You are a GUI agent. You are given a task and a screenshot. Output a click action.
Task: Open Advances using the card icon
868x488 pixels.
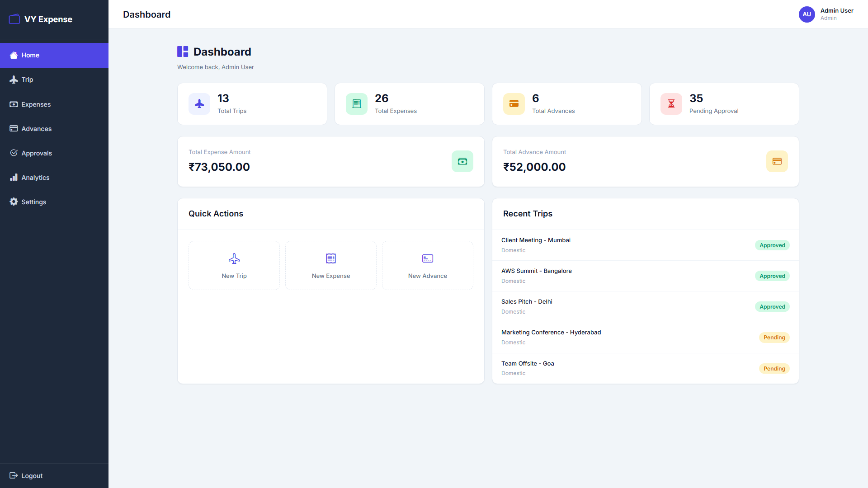(14, 128)
